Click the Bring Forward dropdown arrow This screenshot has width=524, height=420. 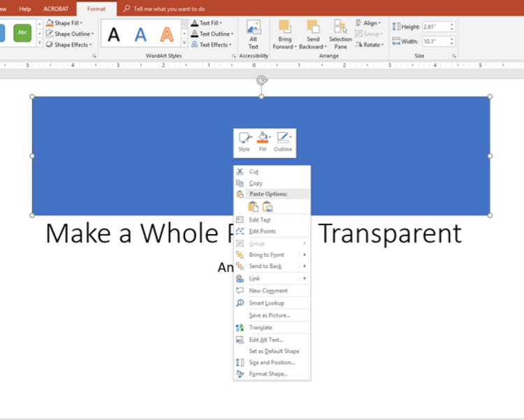click(296, 47)
